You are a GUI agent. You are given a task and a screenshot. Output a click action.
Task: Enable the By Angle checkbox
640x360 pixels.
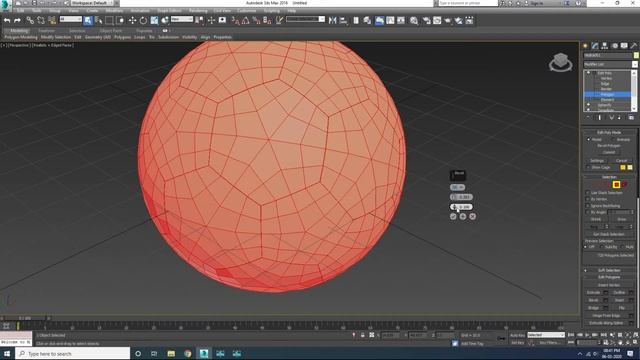[x=588, y=212]
